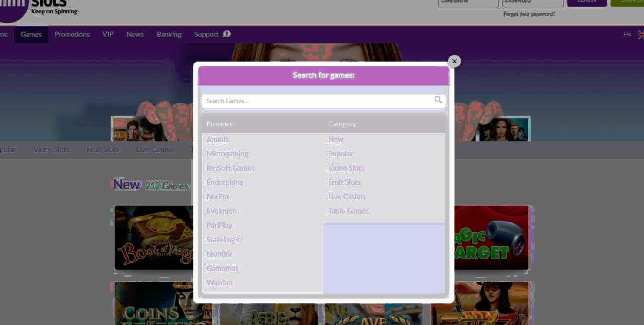Image resolution: width=644 pixels, height=325 pixels.
Task: Click the magnifier search icon
Action: (x=438, y=100)
